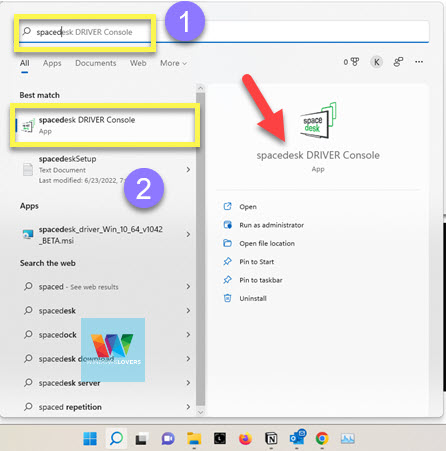Viewport: 446px width, 451px height.
Task: Click Open in the app actions
Action: [x=248, y=207]
